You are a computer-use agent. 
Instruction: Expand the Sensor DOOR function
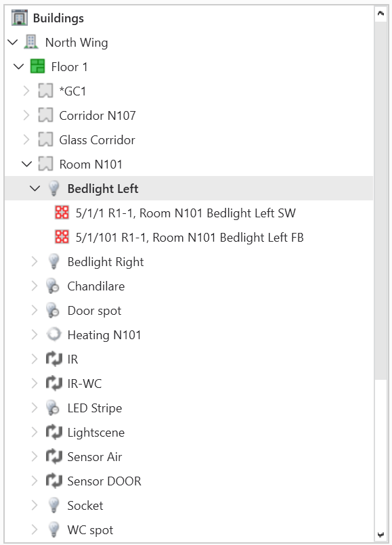34,481
